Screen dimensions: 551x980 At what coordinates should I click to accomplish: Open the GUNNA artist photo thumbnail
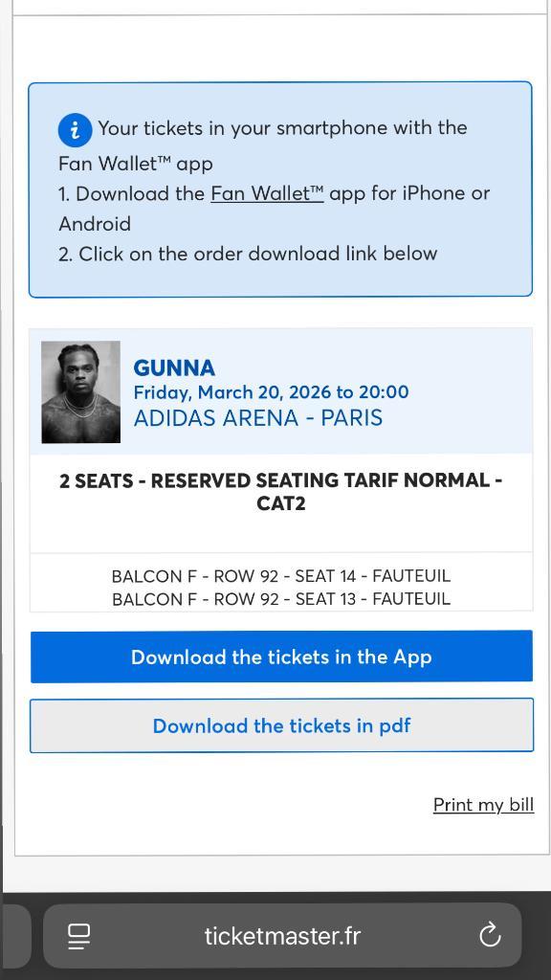click(80, 390)
